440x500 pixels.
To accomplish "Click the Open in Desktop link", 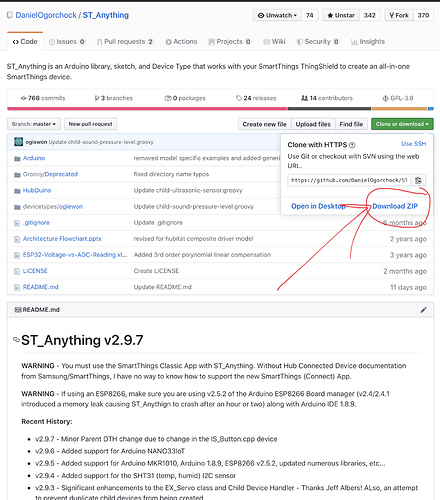I will click(318, 206).
